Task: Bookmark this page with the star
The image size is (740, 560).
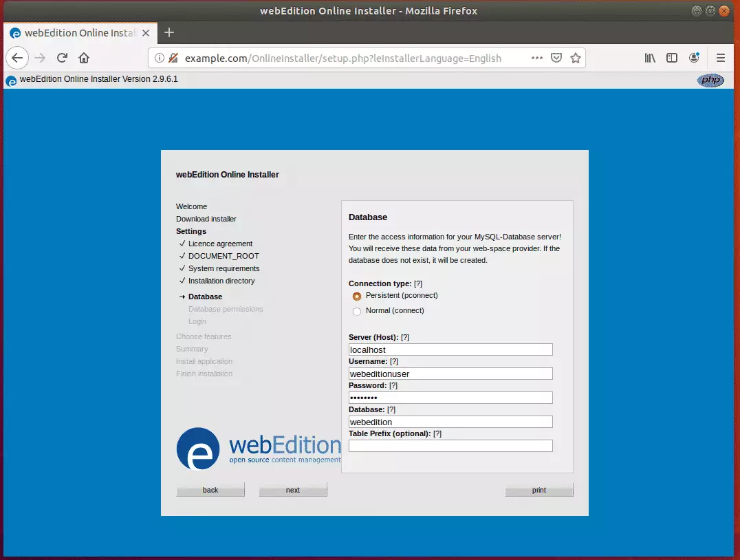Action: (x=576, y=58)
